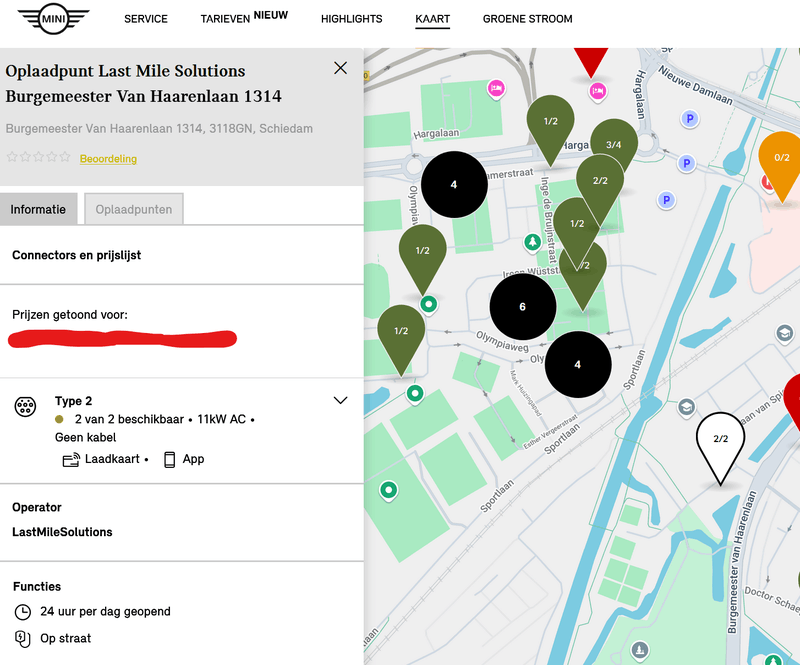The height and width of the screenshot is (665, 800).
Task: Click the MINI logo in header
Action: point(53,19)
